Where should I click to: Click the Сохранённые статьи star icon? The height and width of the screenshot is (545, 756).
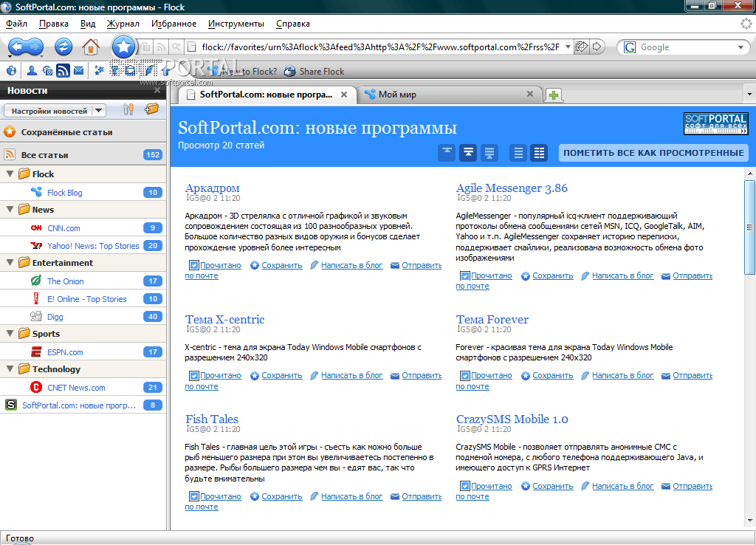[x=10, y=131]
